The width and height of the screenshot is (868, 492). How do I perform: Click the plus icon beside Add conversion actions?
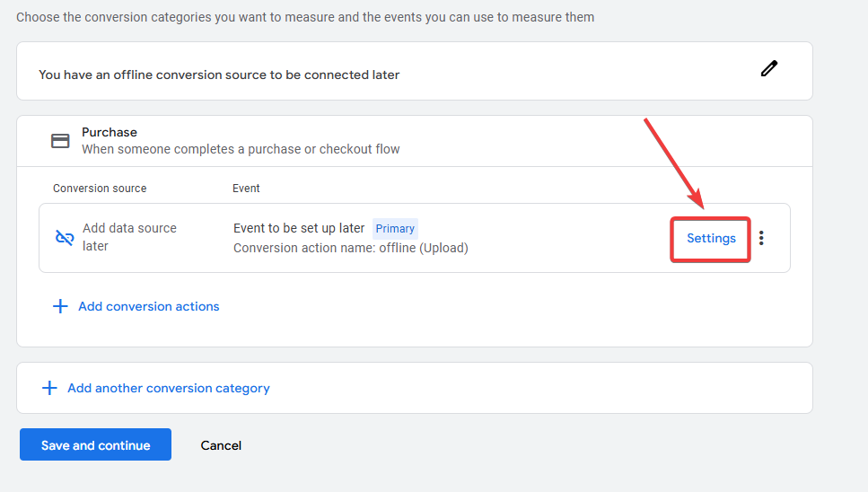point(60,306)
